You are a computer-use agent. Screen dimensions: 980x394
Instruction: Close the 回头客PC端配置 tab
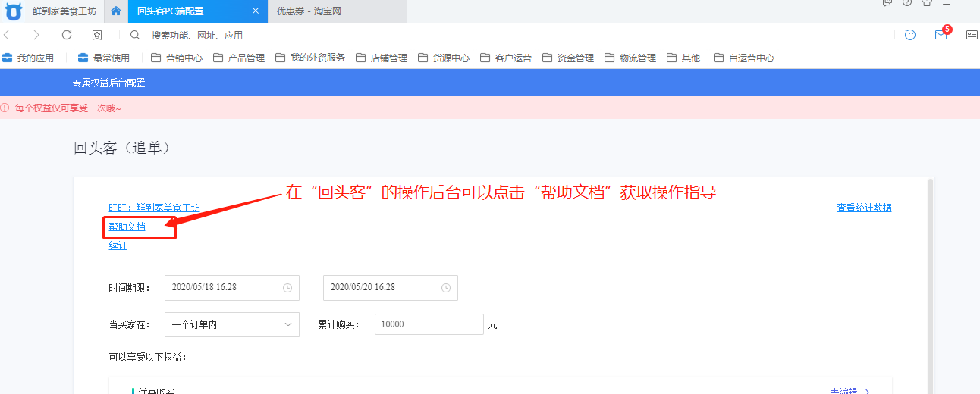[256, 11]
